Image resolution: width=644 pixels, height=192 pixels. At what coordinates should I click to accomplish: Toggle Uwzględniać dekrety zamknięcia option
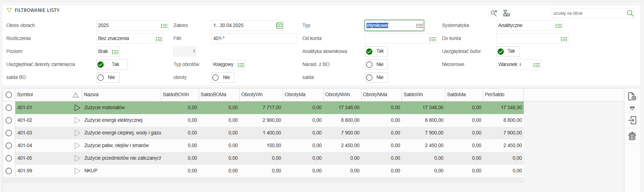pos(101,65)
